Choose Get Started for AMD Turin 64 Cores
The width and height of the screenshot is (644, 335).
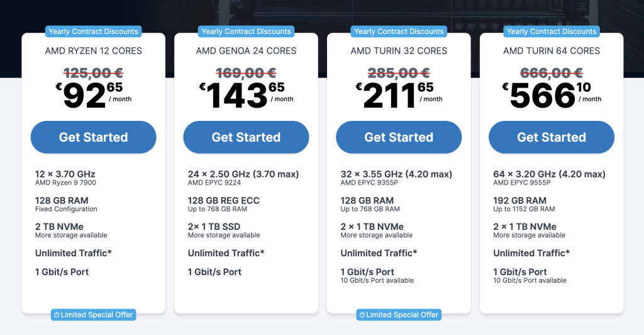pyautogui.click(x=551, y=137)
